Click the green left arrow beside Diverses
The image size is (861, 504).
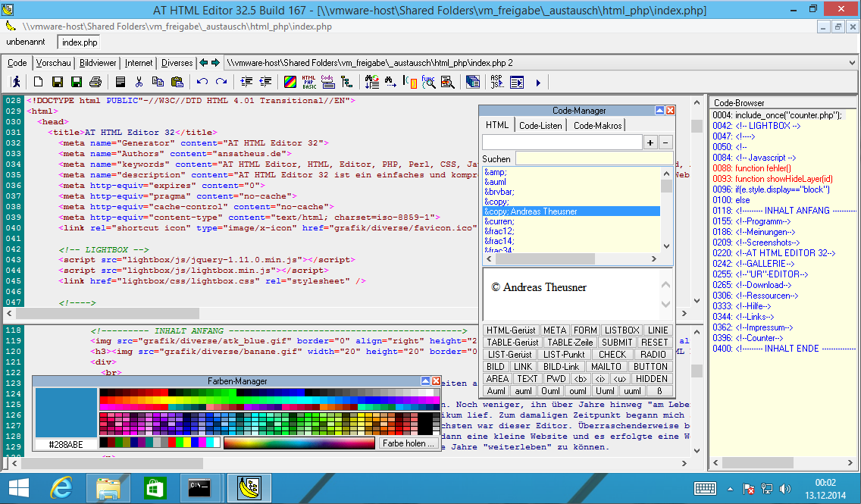[x=204, y=63]
